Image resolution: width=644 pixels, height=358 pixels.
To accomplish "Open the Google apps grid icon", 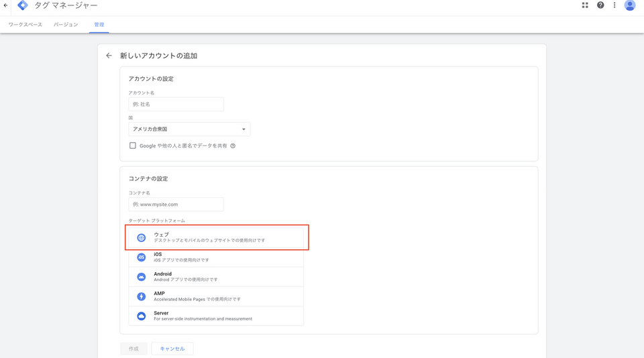I will pos(585,5).
